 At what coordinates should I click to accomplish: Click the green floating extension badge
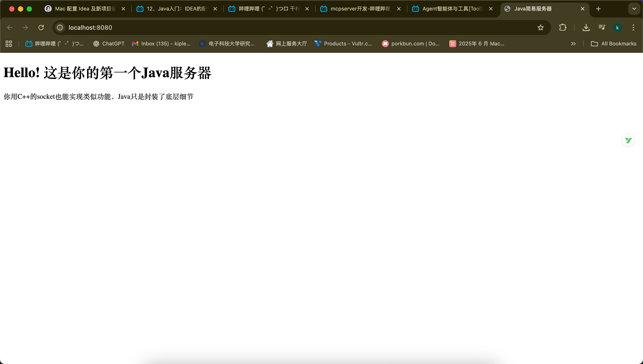point(628,140)
